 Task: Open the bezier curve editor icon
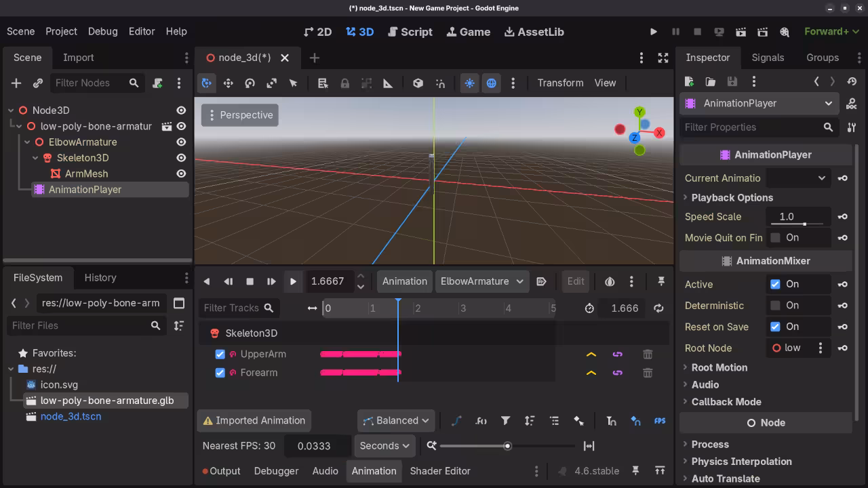pyautogui.click(x=456, y=420)
